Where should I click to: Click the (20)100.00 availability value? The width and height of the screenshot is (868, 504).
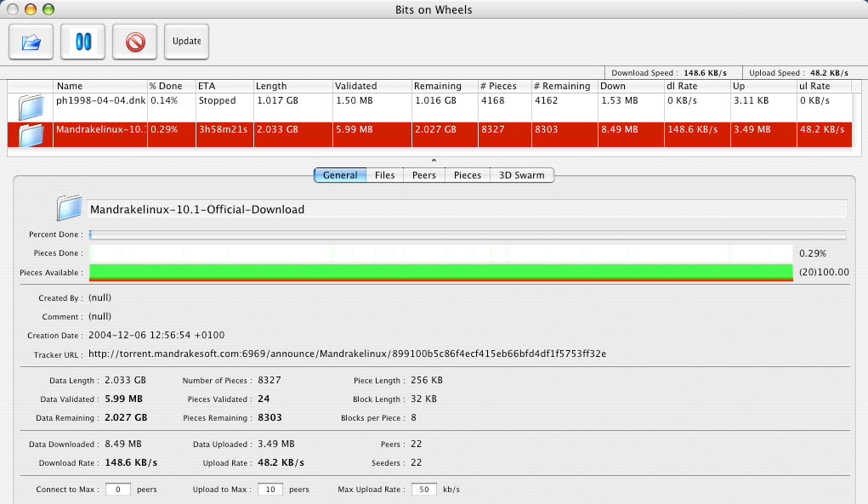(x=824, y=272)
